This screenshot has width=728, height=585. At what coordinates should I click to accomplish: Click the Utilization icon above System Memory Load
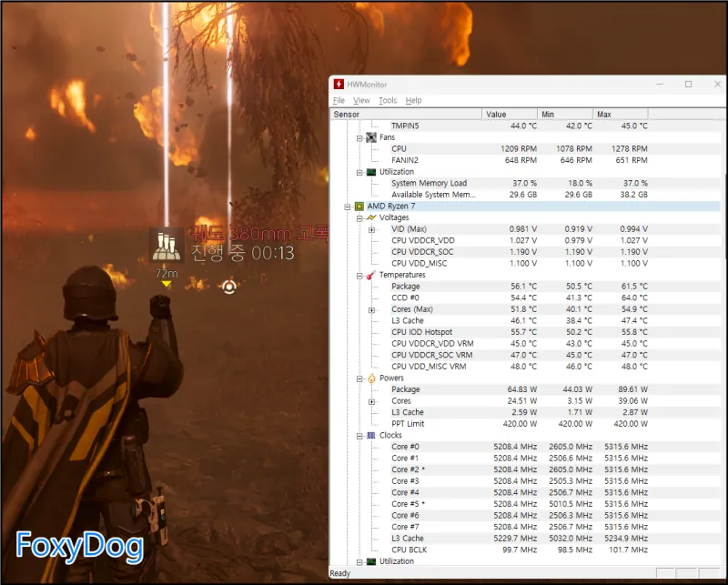(x=371, y=172)
